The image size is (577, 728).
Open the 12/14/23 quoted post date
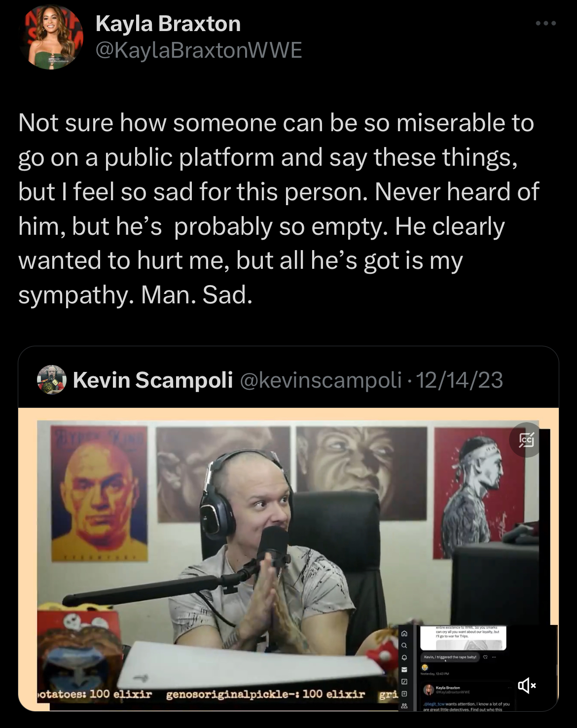pos(460,380)
